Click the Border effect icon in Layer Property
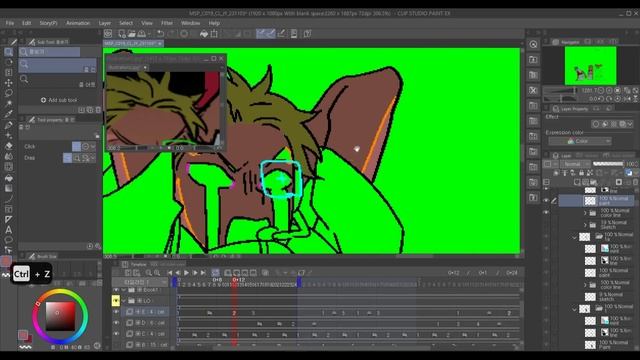Viewport: 640px width, 360px height. (596, 124)
